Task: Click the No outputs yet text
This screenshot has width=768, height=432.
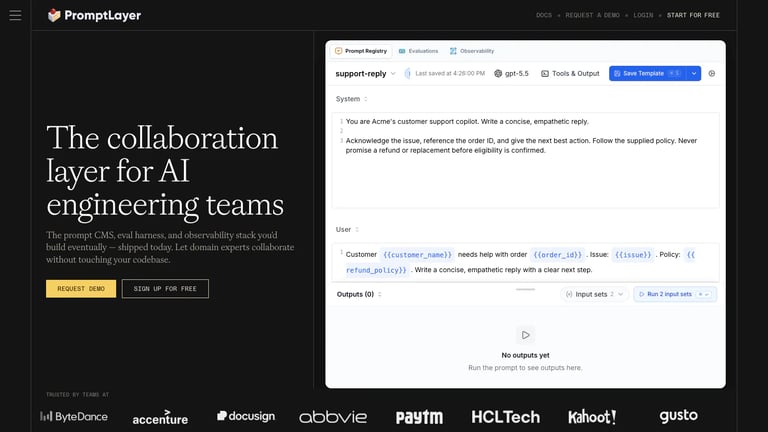Action: [x=526, y=355]
